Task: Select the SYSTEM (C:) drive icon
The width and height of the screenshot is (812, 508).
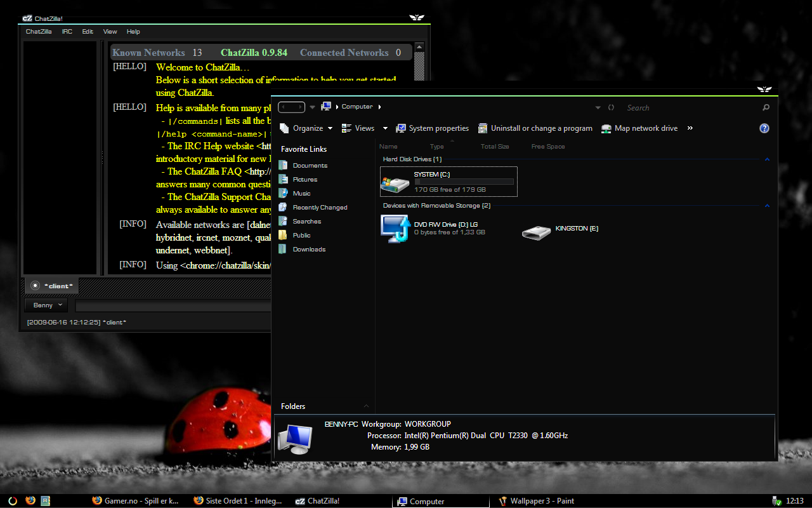Action: [x=395, y=184]
